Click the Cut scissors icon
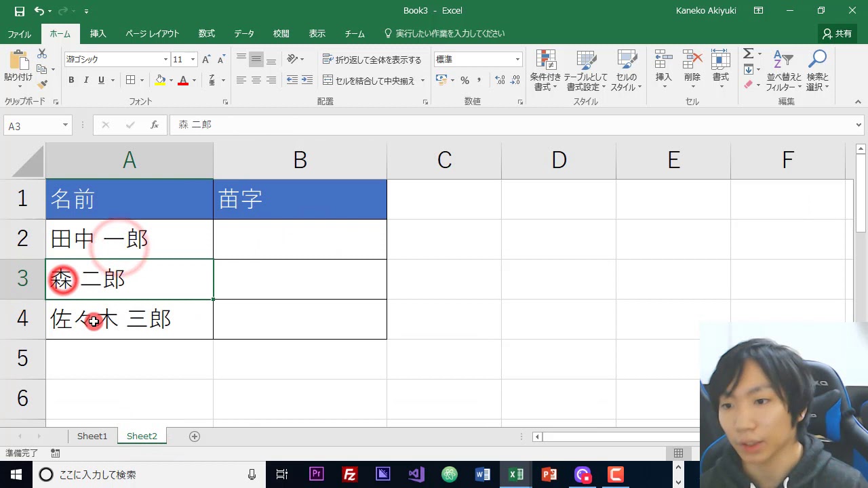The image size is (868, 488). click(42, 54)
